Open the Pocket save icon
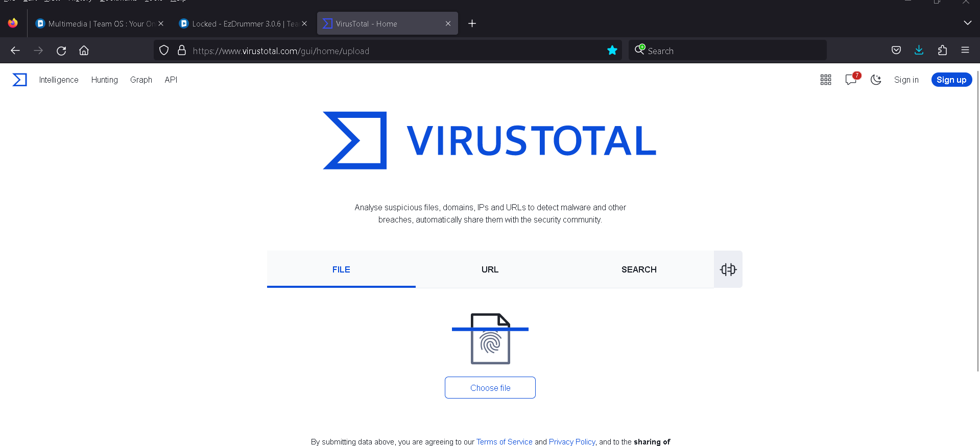The image size is (980, 446). [x=896, y=50]
